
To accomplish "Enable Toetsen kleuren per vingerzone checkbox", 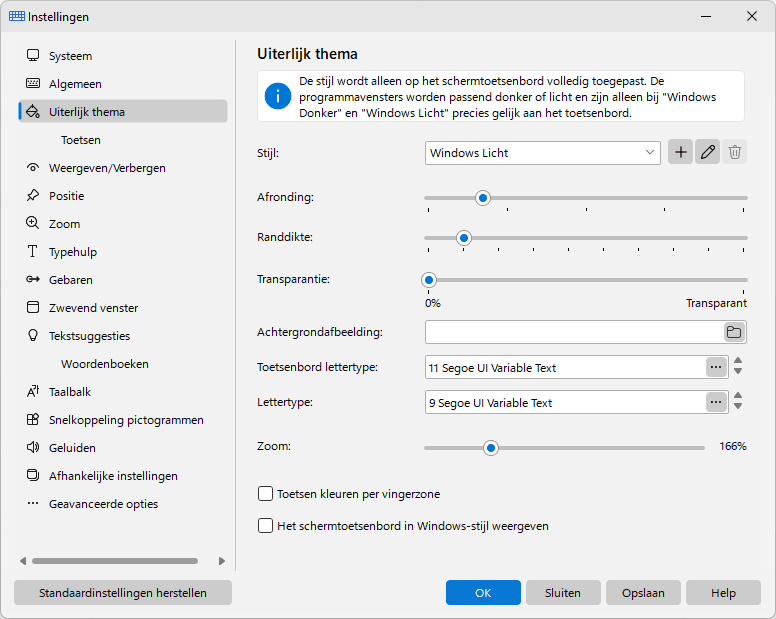I will tap(265, 493).
